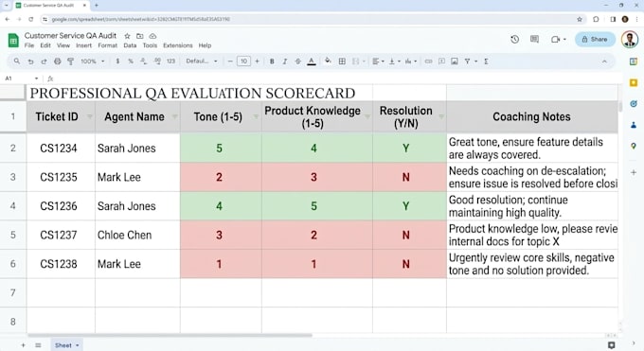Format as currency with dollar icon
644x351 pixels.
coord(117,61)
